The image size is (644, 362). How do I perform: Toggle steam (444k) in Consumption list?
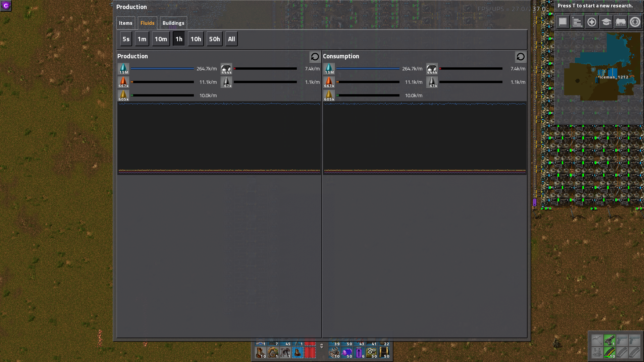coord(432,69)
